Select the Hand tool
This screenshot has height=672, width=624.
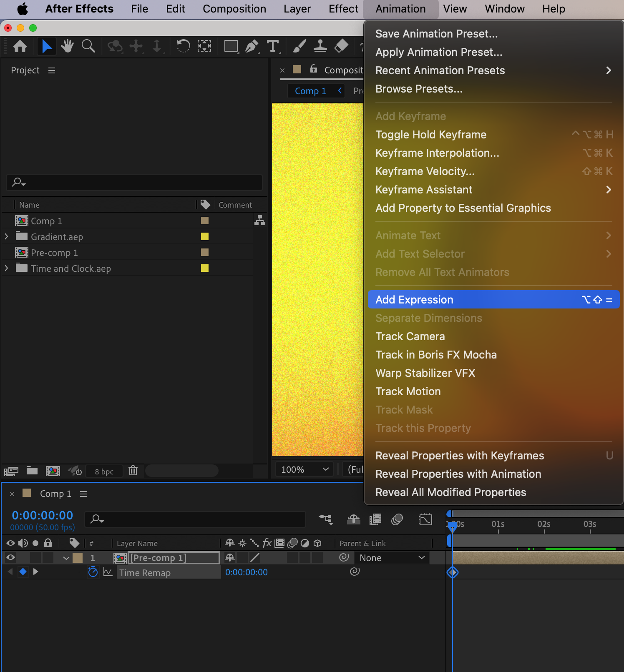pos(67,46)
